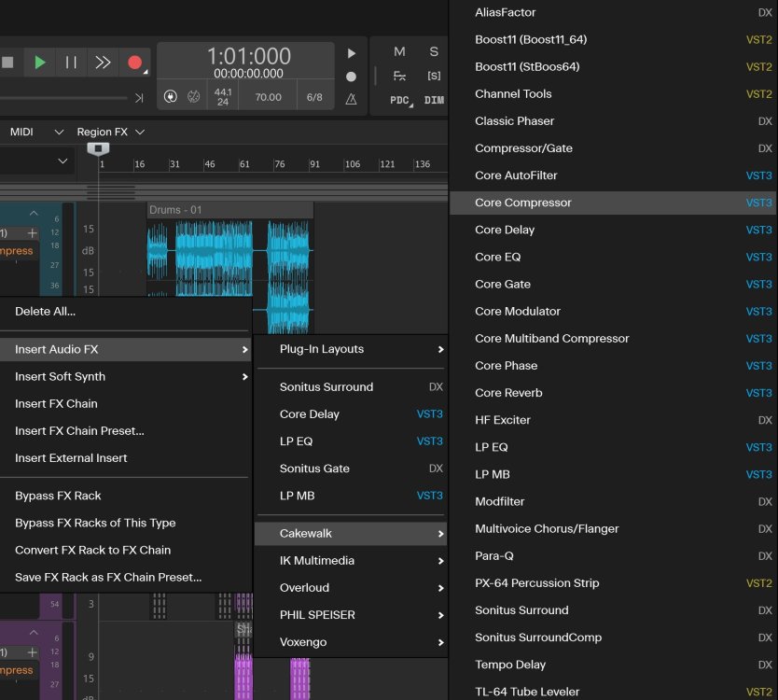This screenshot has height=700, width=778.
Task: Toggle the metronome icon
Action: (352, 99)
